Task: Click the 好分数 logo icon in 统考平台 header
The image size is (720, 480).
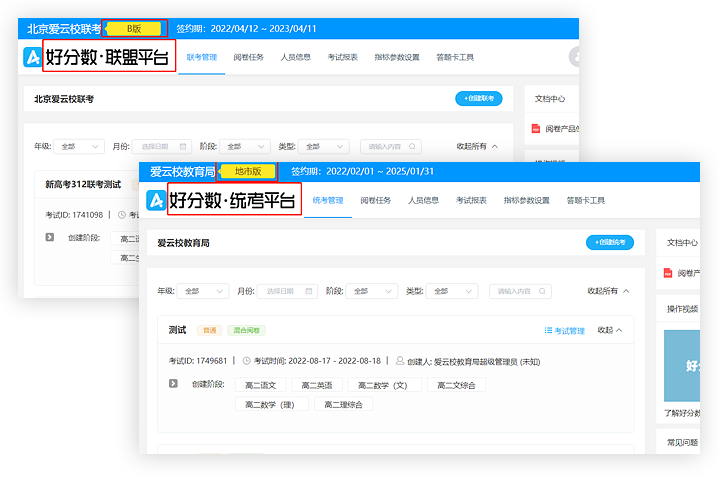Action: (156, 200)
